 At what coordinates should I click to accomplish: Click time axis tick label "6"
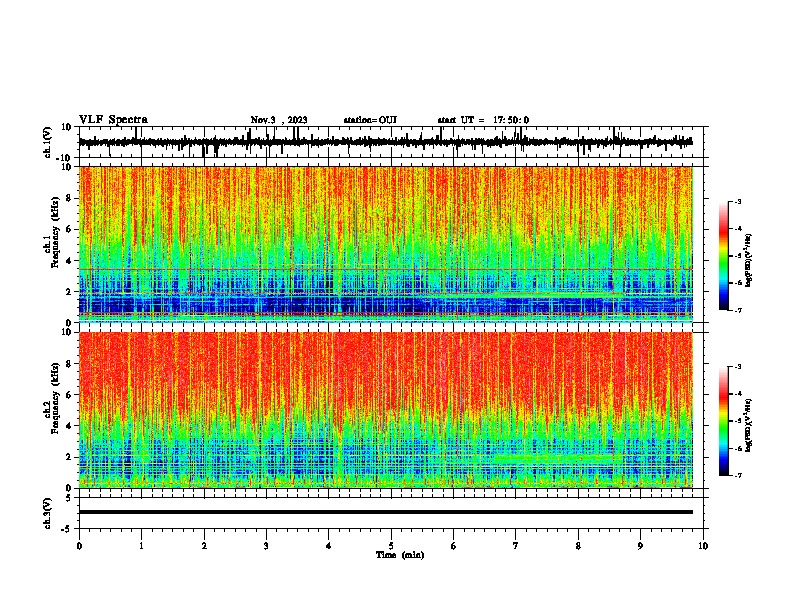point(454,546)
